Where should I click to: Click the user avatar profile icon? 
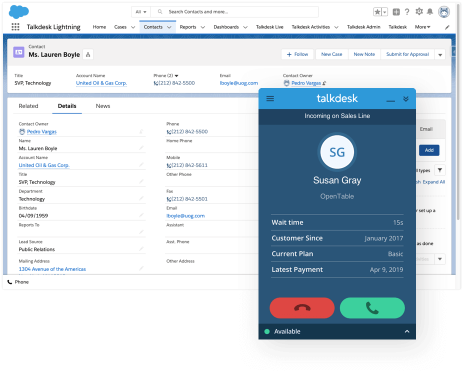click(444, 12)
